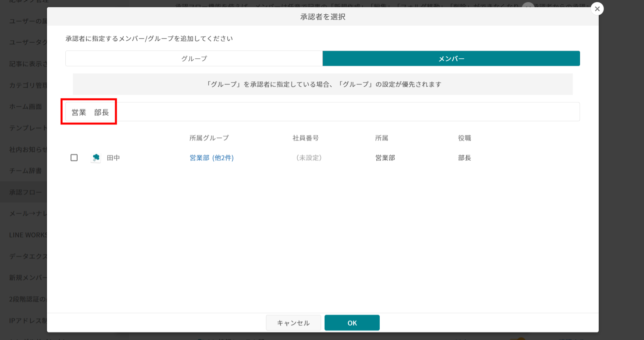Close the approver selection dialog with X

coord(597,9)
